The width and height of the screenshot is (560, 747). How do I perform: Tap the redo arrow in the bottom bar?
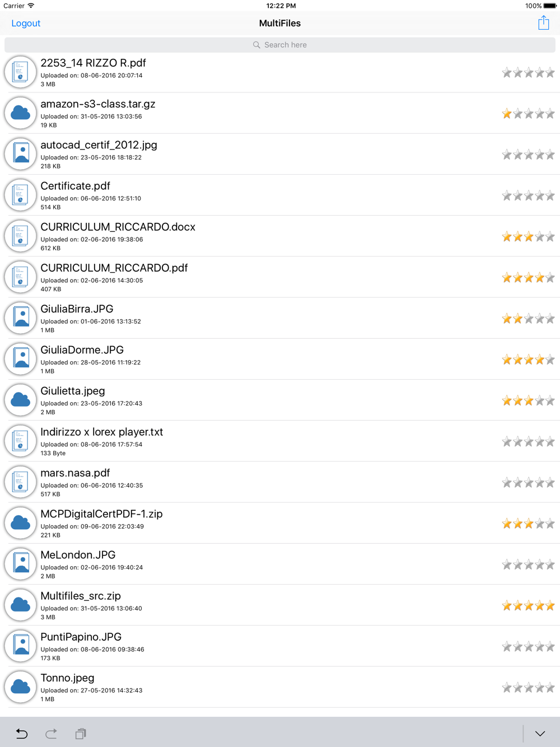pos(51,734)
